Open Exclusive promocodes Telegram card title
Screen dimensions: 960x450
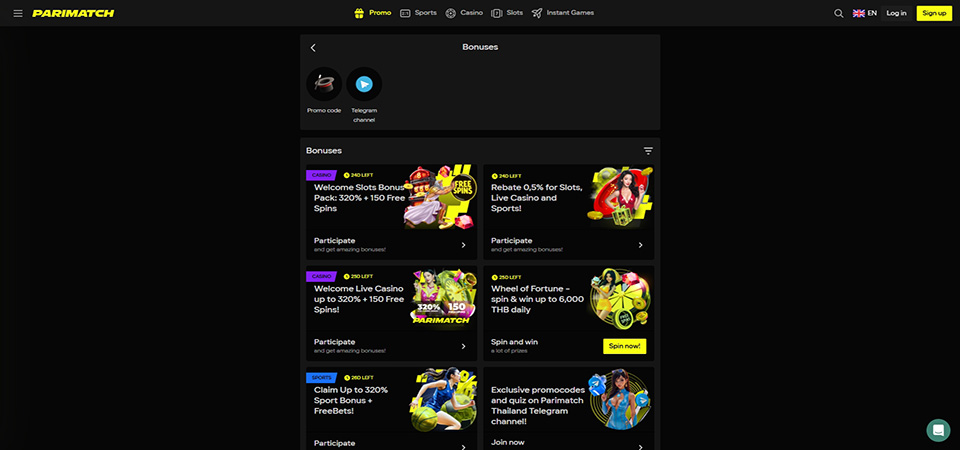click(x=538, y=405)
